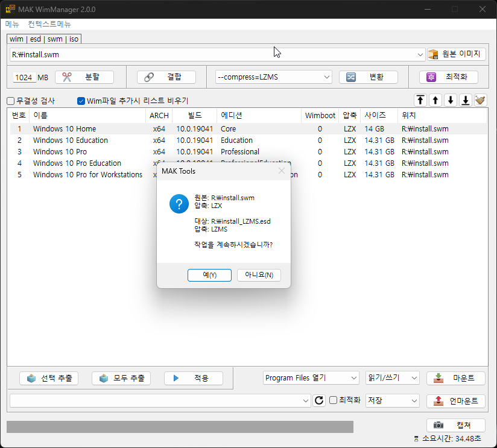Click the blue question mark dialog icon
The image size is (497, 448).
(179, 204)
